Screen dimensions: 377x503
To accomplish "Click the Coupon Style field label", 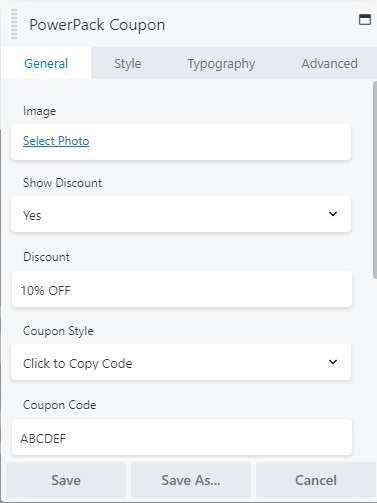I will pyautogui.click(x=58, y=331).
